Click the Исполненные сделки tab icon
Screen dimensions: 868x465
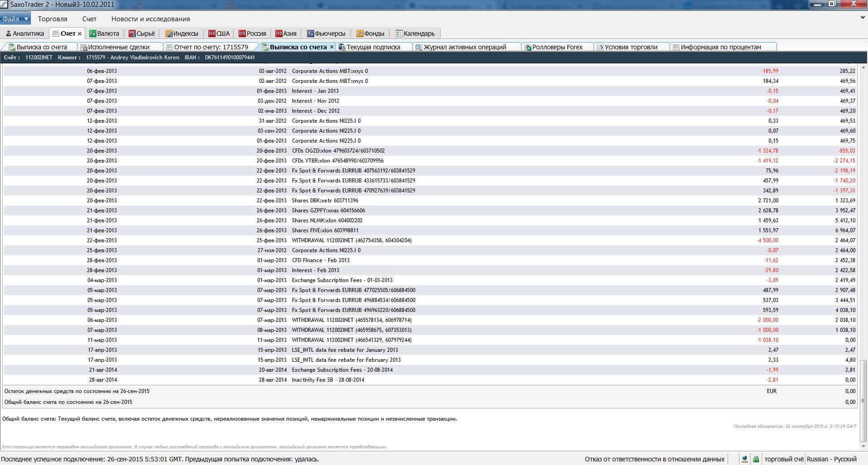click(x=83, y=47)
